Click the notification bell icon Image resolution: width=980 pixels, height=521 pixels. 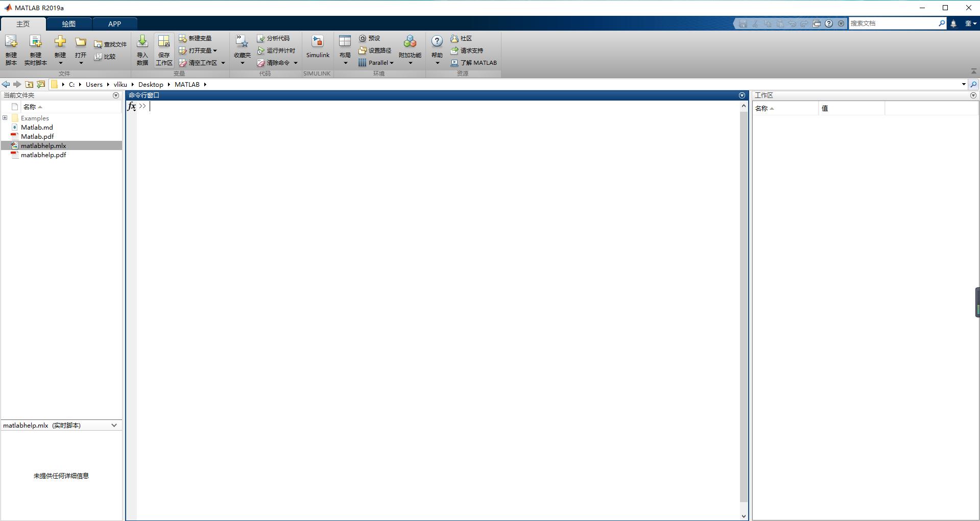point(953,23)
